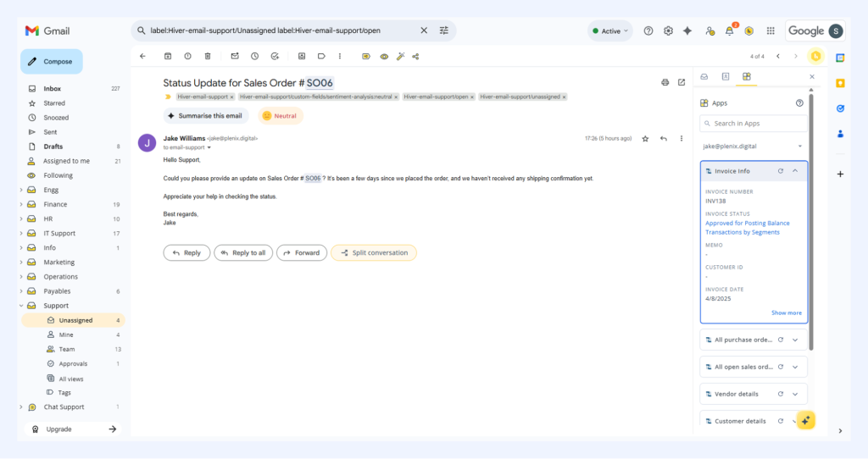Snooze this email using clock icon
Image resolution: width=868 pixels, height=459 pixels.
(x=254, y=57)
